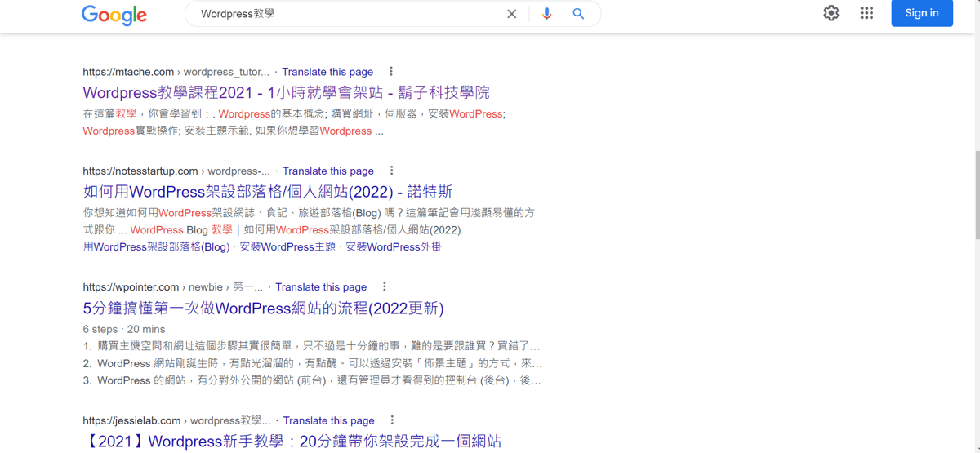Start voice search with microphone icon
Screen dimensions: 980x453
tap(546, 14)
